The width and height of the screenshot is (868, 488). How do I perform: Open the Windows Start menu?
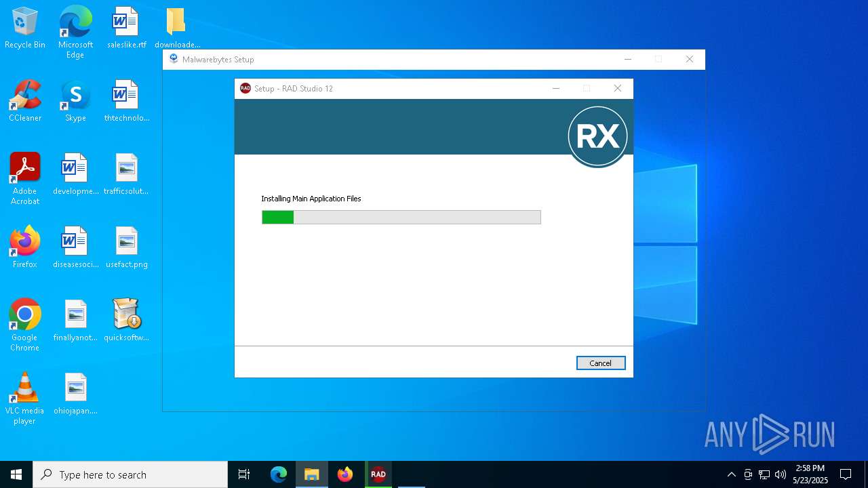(x=16, y=474)
